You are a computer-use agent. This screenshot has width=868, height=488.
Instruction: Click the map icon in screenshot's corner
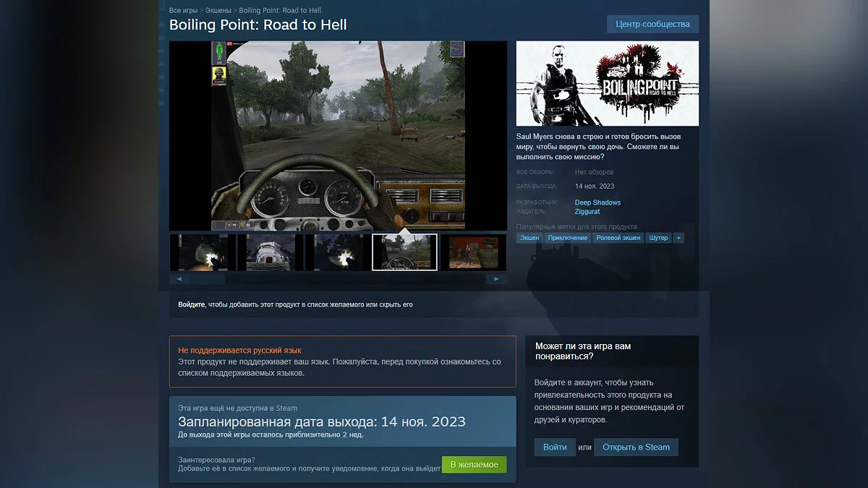coord(457,49)
